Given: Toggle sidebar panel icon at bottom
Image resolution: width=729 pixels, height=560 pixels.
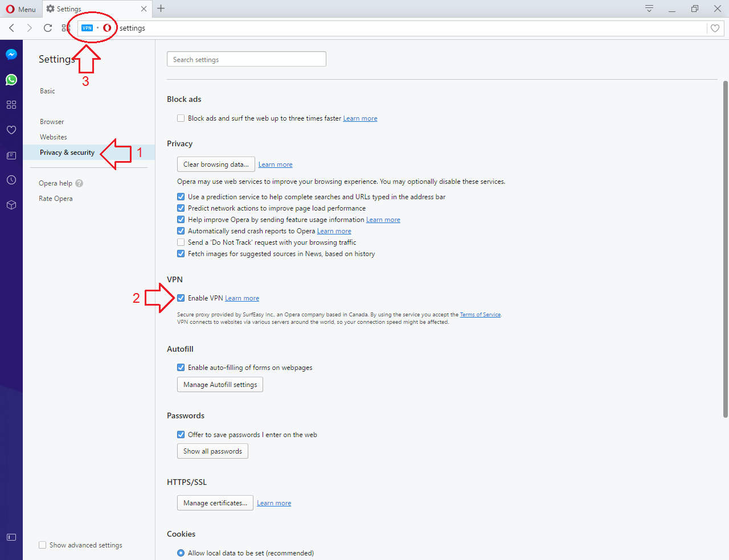Looking at the screenshot, I should point(11,537).
